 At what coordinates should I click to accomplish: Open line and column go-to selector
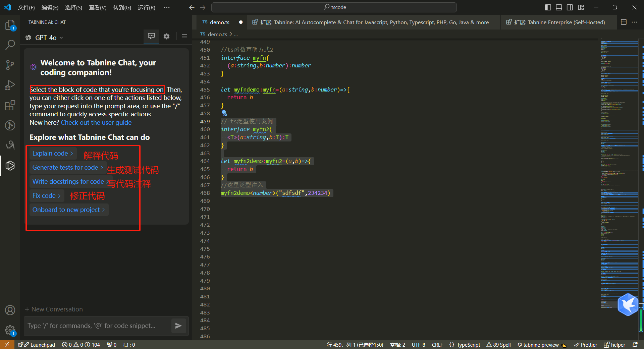pos(355,345)
